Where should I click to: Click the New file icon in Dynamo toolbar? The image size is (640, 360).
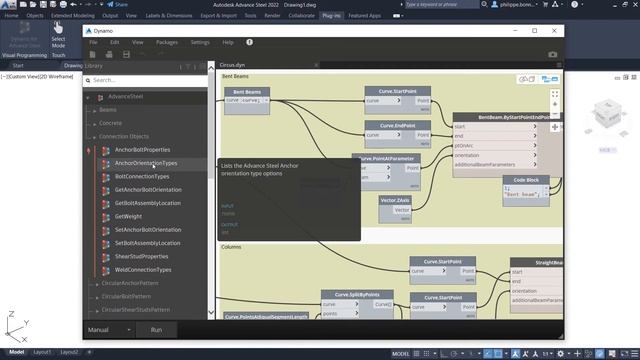click(x=93, y=54)
